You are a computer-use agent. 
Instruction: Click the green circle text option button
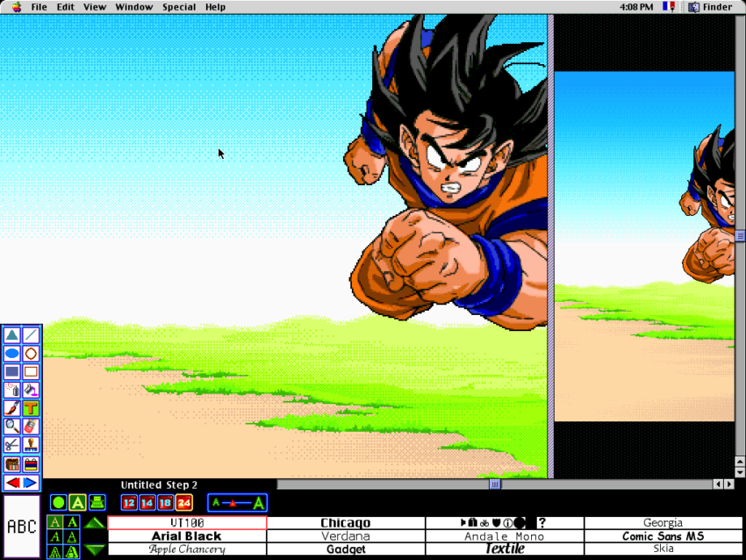click(59, 502)
